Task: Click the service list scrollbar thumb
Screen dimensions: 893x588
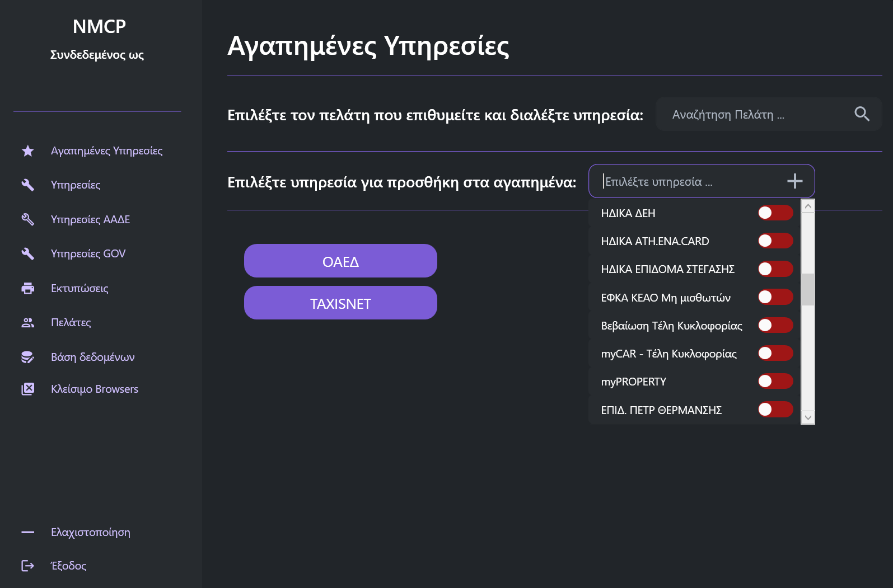Action: (x=807, y=289)
